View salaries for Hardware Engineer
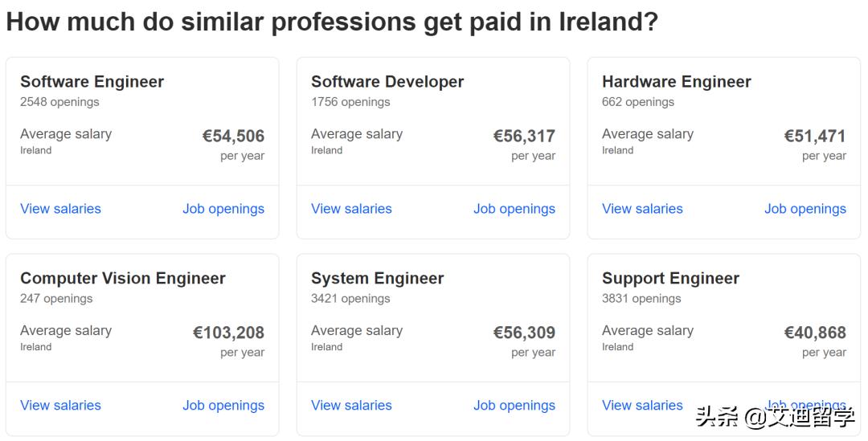Screen dimensions: 868x441 point(642,209)
